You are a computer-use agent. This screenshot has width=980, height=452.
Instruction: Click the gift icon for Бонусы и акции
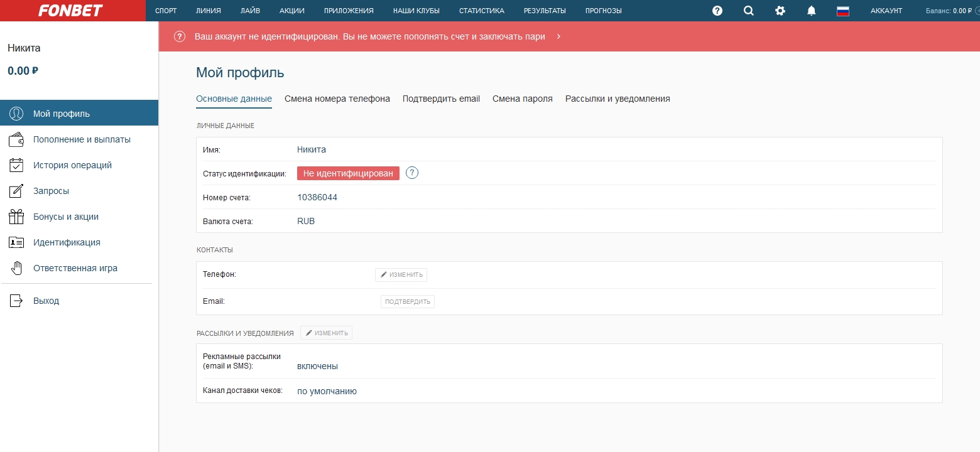tap(16, 217)
